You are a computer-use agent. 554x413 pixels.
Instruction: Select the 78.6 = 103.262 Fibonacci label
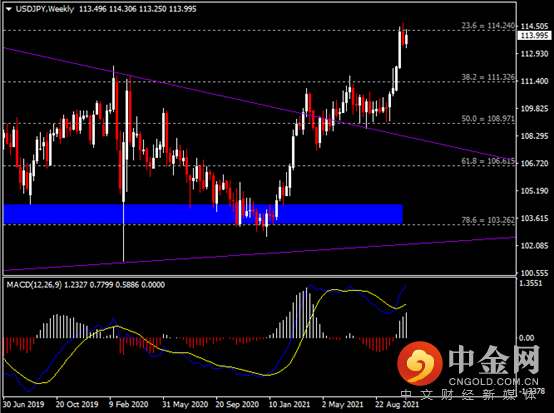pos(488,220)
